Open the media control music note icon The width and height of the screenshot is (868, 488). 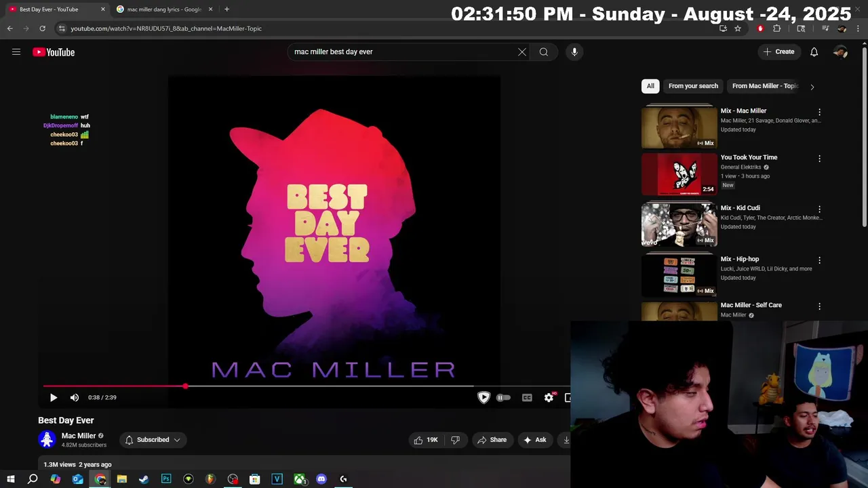point(825,28)
